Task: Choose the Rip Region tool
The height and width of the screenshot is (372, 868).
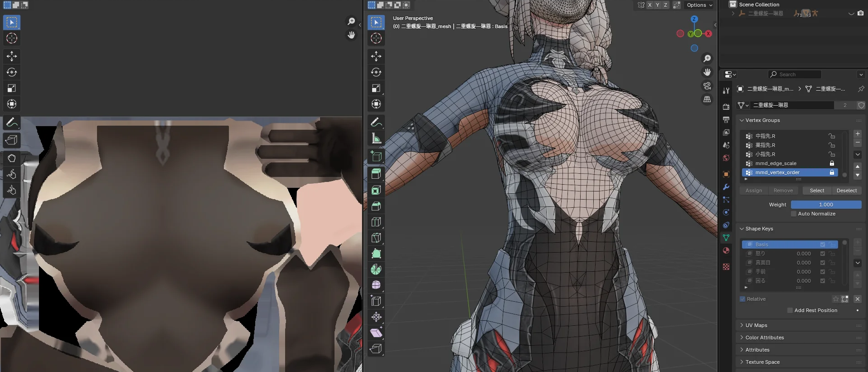Action: (x=376, y=348)
